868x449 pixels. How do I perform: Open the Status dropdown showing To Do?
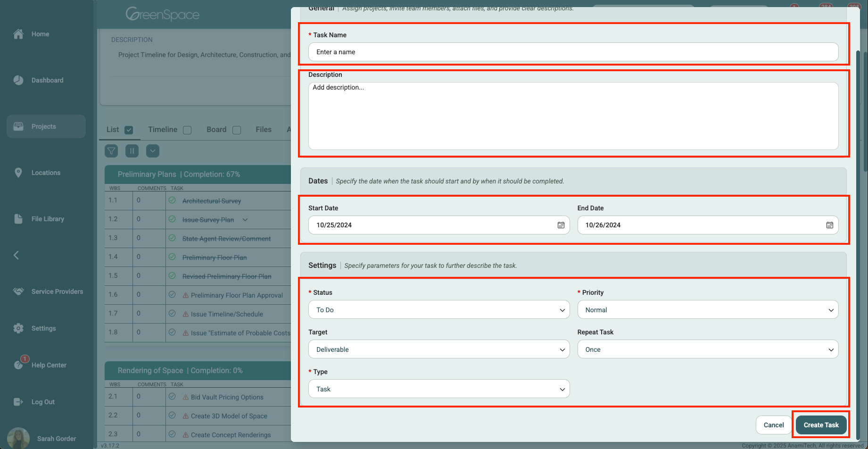[x=438, y=310]
